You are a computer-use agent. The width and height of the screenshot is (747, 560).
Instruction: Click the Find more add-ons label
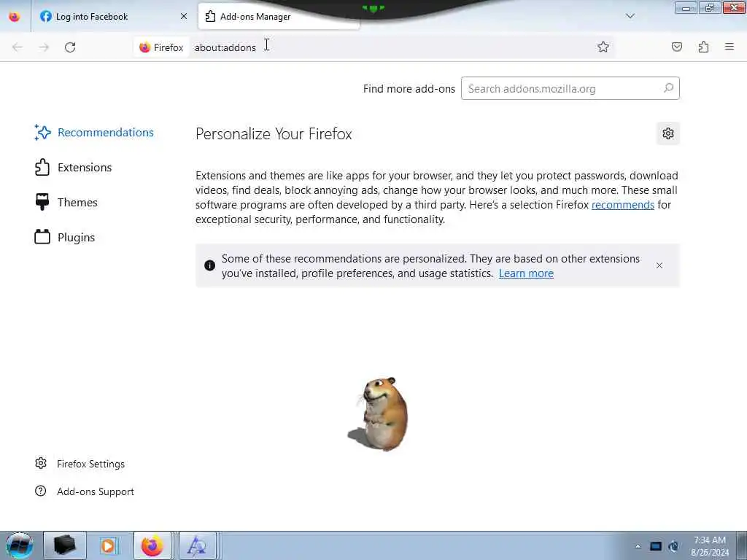[x=409, y=89]
